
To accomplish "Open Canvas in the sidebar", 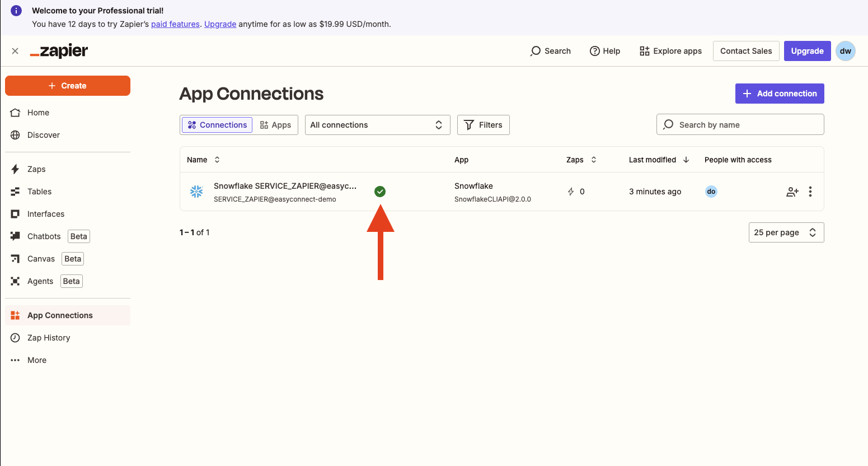I will pyautogui.click(x=68, y=259).
